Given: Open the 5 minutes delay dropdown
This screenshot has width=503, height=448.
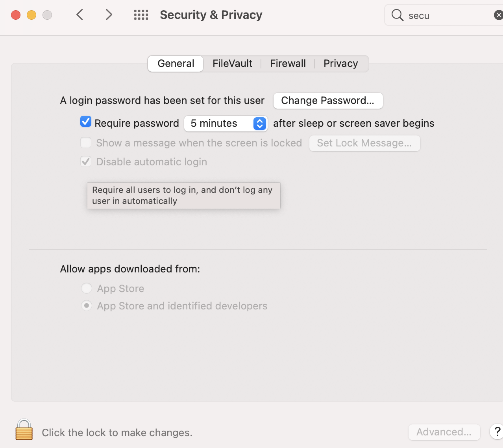Looking at the screenshot, I should coord(226,123).
